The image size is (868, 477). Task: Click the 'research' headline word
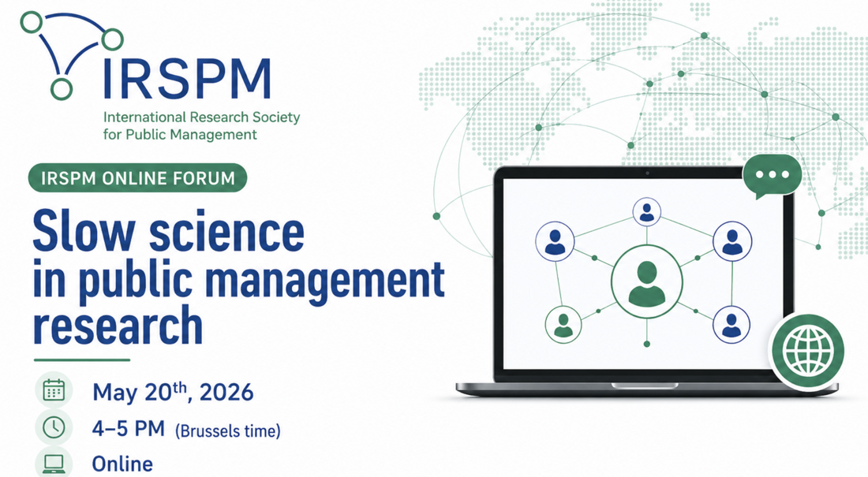118,326
